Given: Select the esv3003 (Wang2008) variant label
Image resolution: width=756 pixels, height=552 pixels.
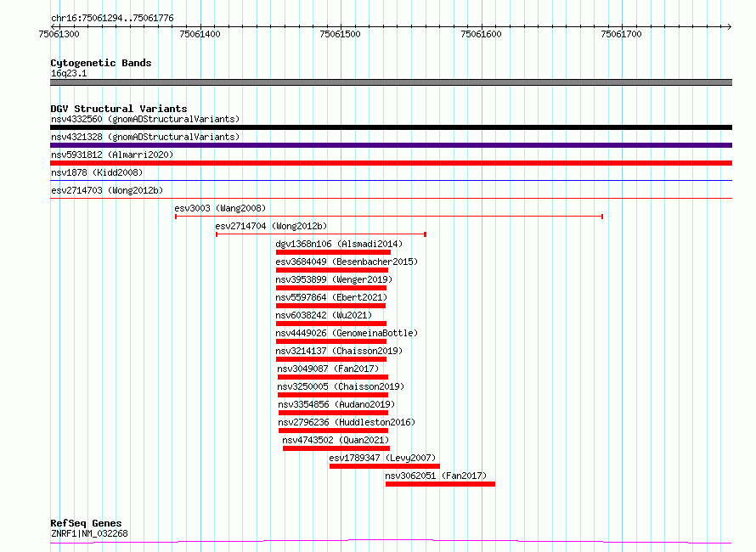Looking at the screenshot, I should coord(220,208).
